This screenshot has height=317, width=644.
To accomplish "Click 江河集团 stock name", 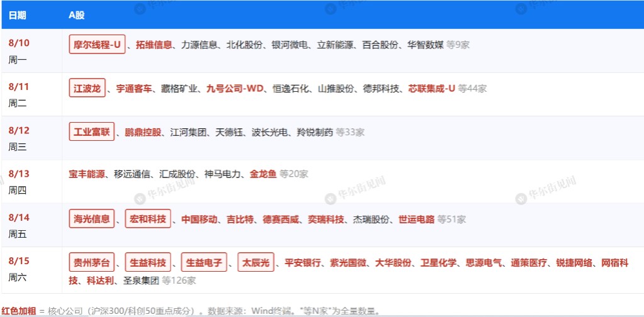I will click(188, 133).
